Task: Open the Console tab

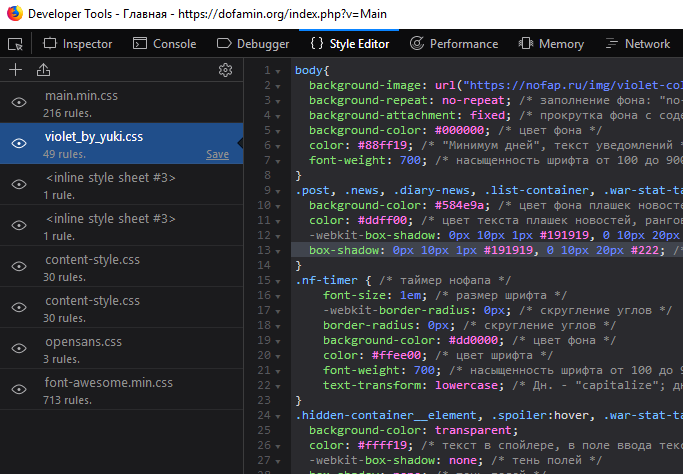Action: [x=164, y=44]
